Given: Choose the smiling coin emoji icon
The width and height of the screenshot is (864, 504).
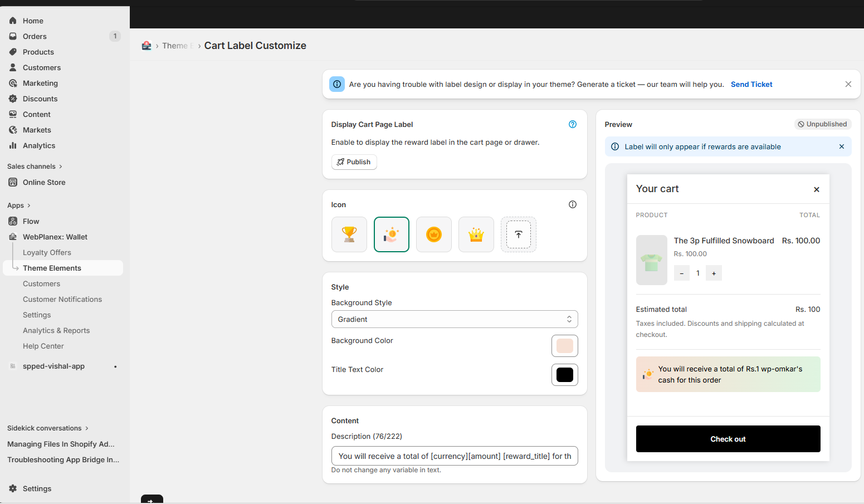Looking at the screenshot, I should [x=434, y=234].
